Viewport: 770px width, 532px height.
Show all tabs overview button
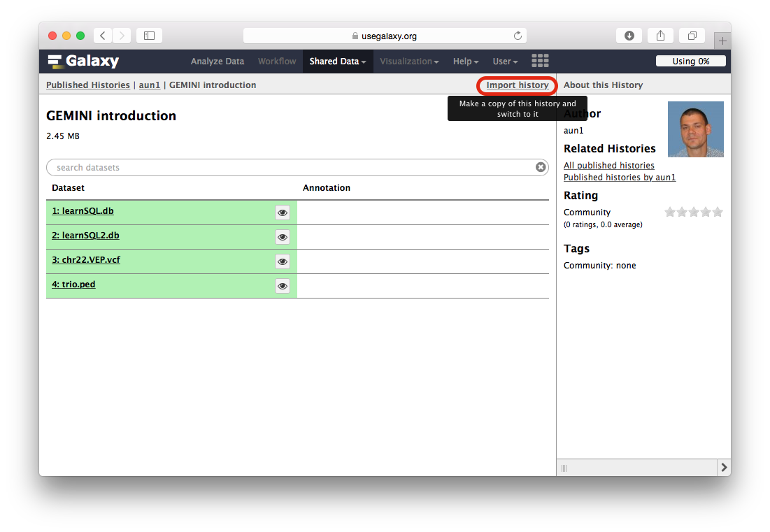[692, 36]
